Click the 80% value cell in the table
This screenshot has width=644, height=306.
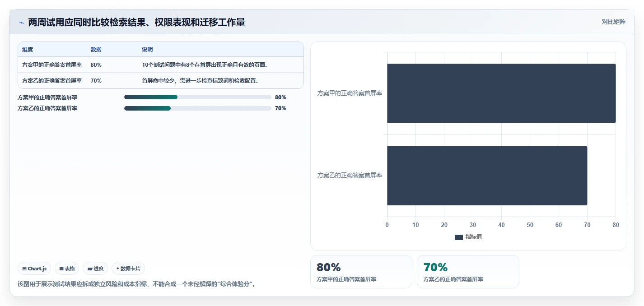tap(96, 65)
